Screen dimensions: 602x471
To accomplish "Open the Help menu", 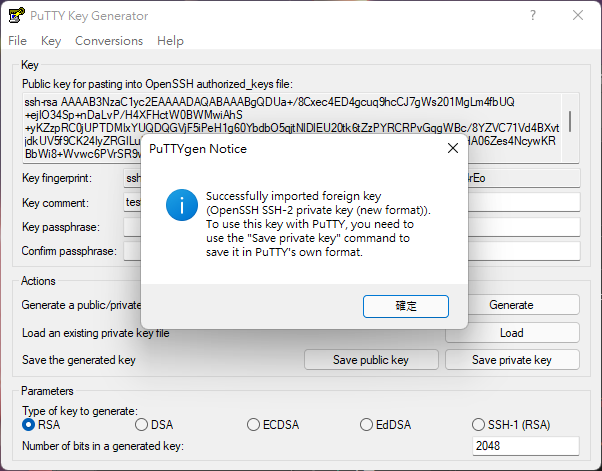I will (x=170, y=41).
